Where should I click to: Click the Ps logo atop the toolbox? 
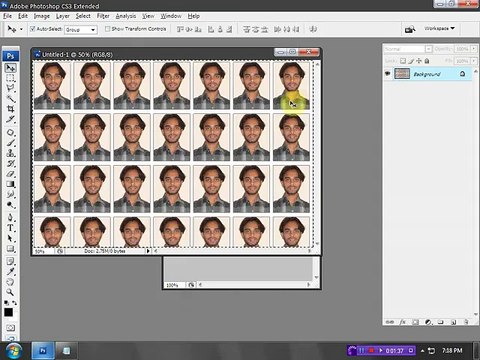pos(10,56)
